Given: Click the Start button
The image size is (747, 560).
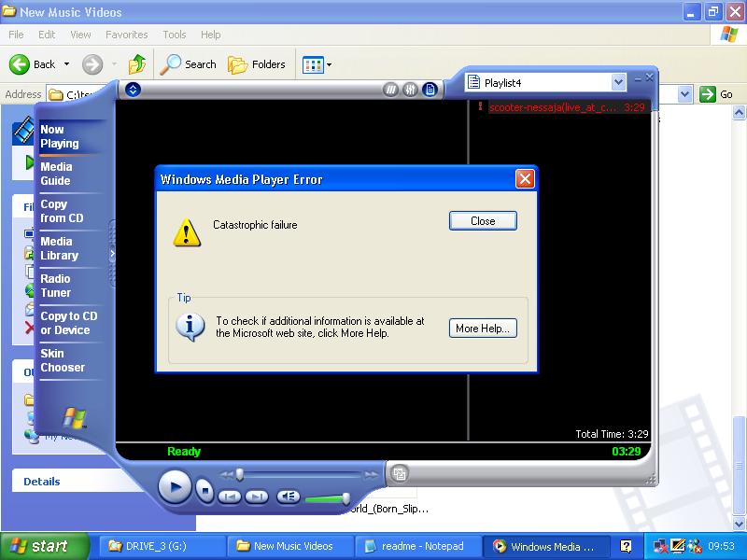Looking at the screenshot, I should tap(45, 546).
